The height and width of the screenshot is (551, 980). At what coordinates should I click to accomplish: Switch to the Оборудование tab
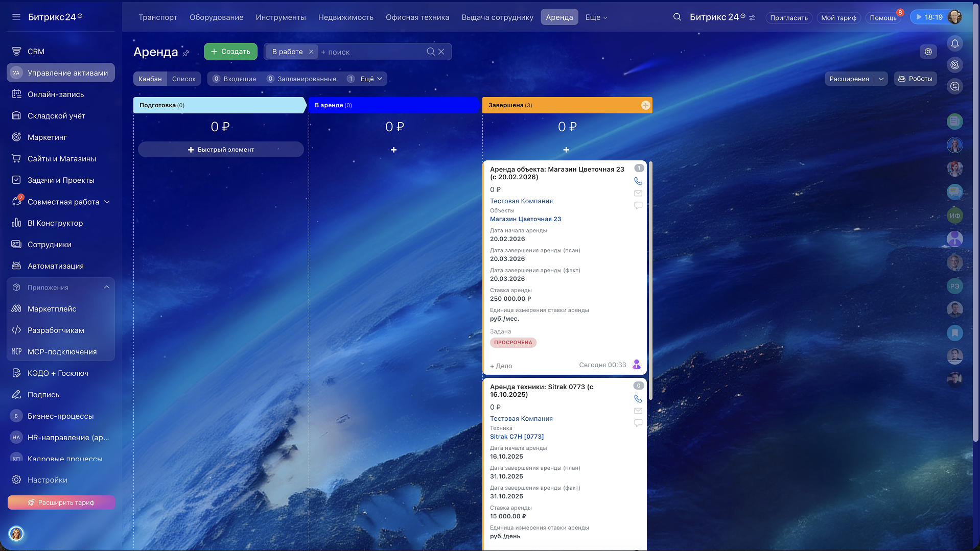[217, 17]
